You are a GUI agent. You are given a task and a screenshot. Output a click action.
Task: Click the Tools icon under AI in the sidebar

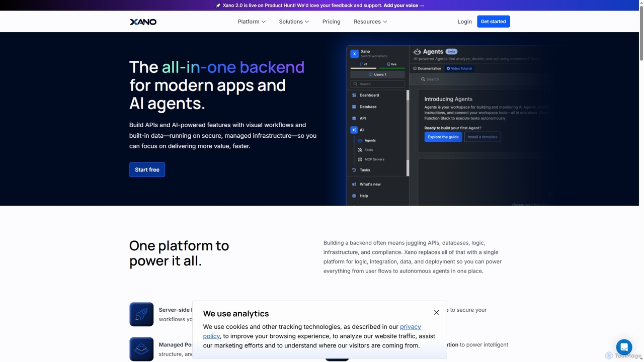pyautogui.click(x=360, y=150)
